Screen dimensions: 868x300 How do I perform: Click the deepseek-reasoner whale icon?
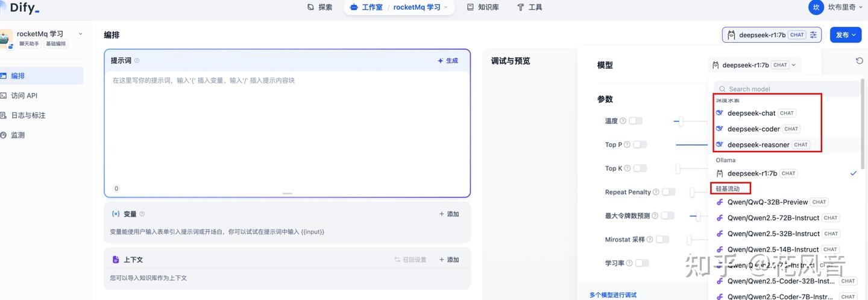[719, 144]
